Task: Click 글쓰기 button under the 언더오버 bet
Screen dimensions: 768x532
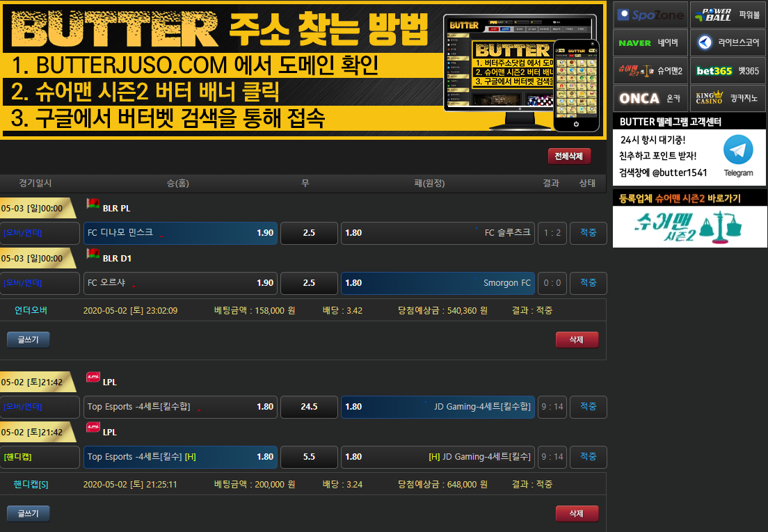Action: click(29, 340)
